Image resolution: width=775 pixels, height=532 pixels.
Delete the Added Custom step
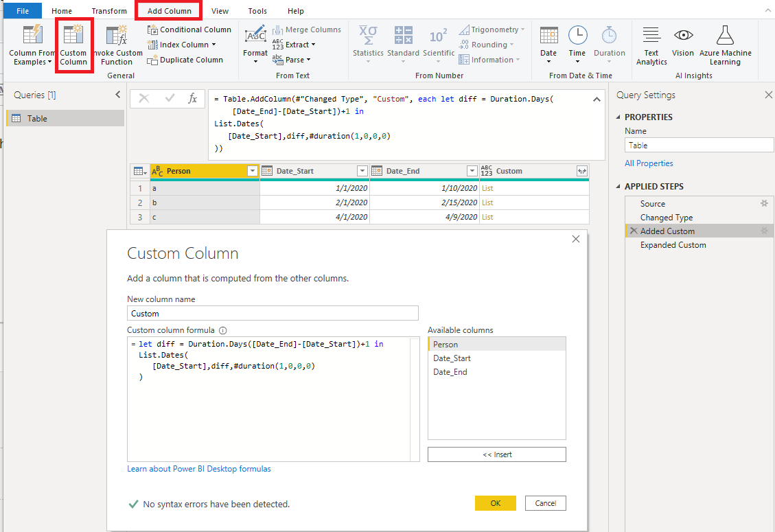tap(634, 231)
